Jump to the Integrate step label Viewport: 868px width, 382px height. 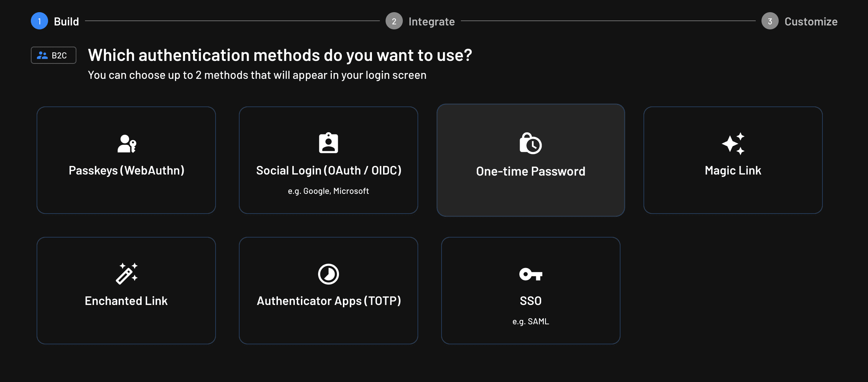click(x=431, y=22)
